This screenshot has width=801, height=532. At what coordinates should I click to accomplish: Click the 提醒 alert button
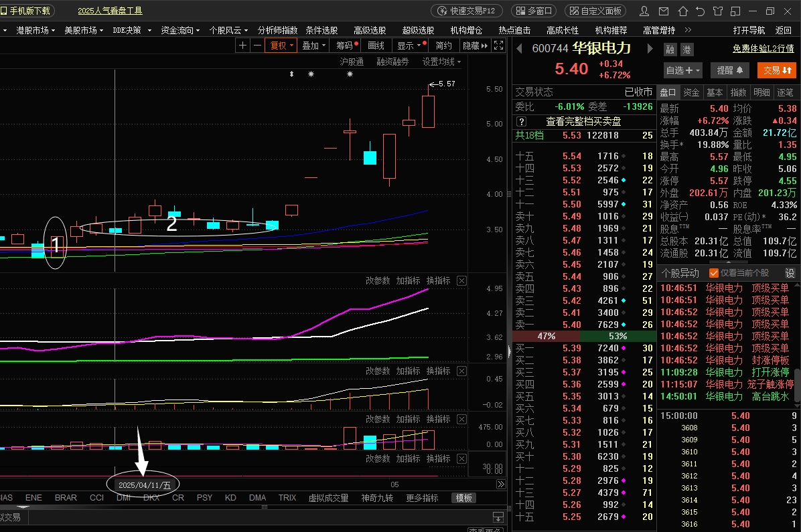730,70
